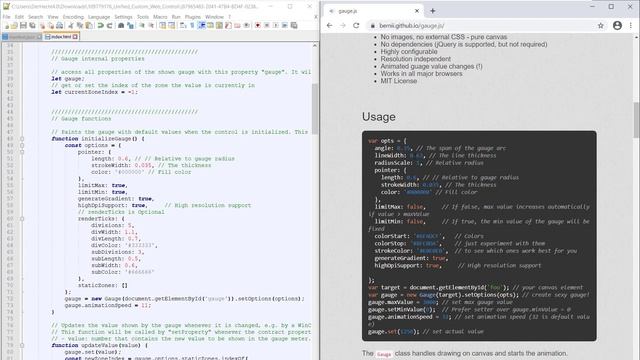The height and width of the screenshot is (360, 640).
Task: Click the 'Gauge' inline code label below
Action: click(x=384, y=354)
